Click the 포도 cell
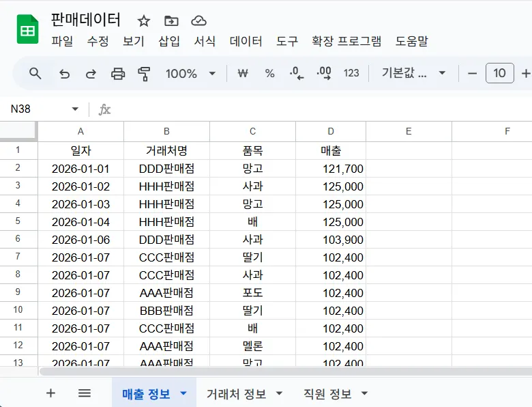The image size is (532, 407). click(253, 293)
